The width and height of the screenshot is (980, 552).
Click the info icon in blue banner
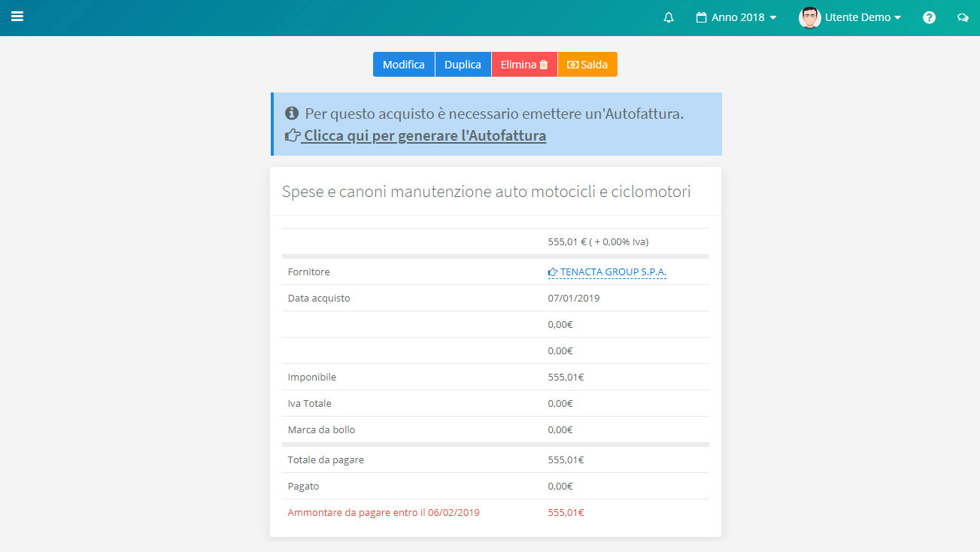[x=292, y=114]
